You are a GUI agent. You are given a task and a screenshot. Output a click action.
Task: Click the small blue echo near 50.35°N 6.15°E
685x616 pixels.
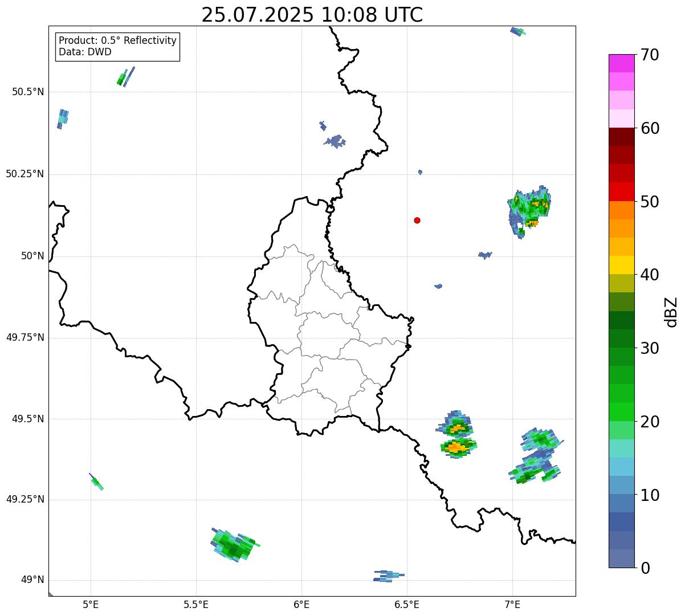pos(335,141)
